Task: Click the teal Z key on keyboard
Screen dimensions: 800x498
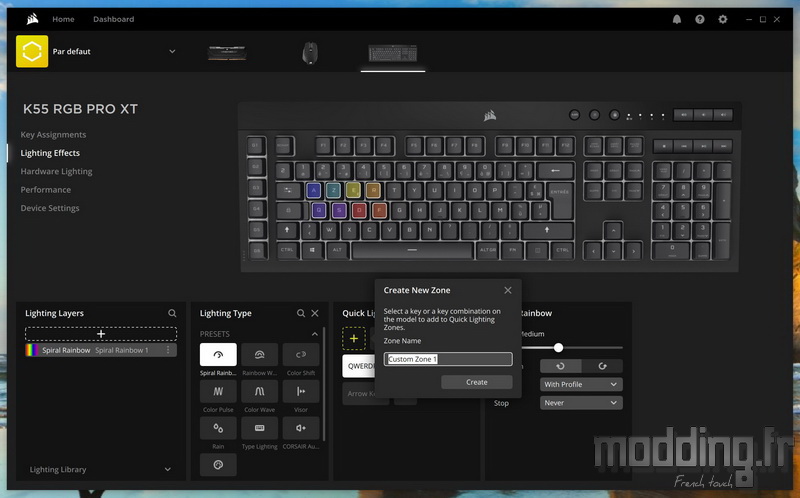Action: click(333, 190)
